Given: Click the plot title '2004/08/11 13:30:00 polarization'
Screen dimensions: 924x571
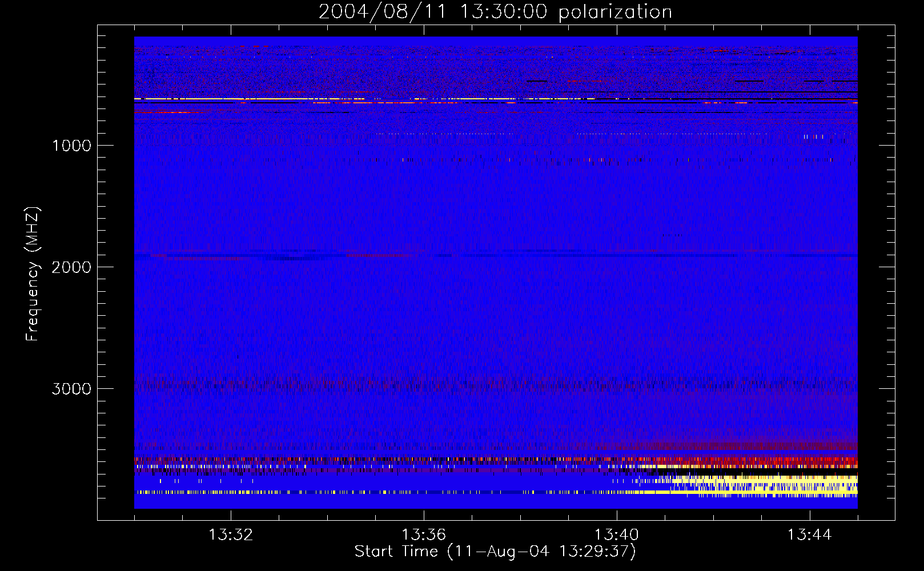Looking at the screenshot, I should (x=495, y=11).
